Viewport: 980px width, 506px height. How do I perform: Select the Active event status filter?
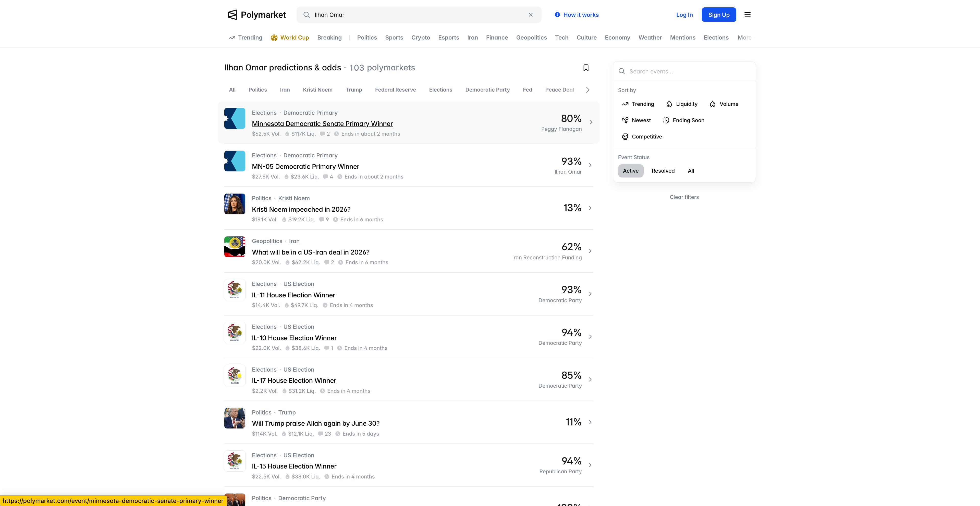point(630,171)
